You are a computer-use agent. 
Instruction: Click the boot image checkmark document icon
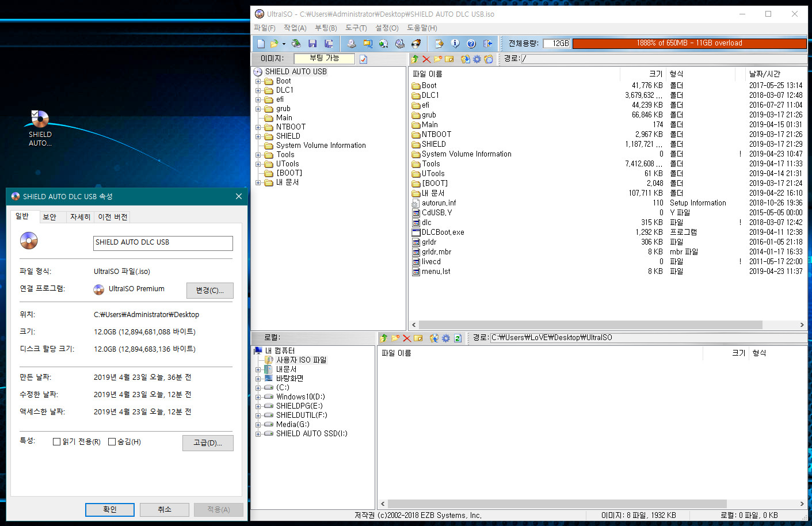click(363, 59)
